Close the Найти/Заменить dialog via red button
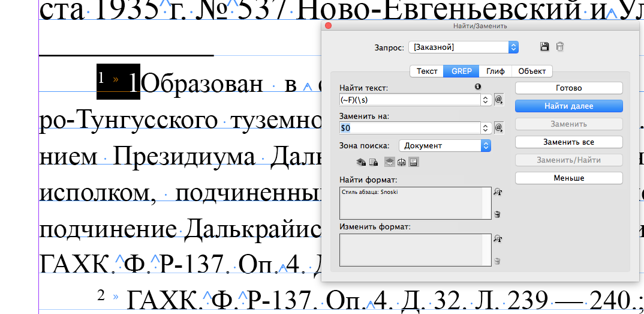 pos(328,25)
